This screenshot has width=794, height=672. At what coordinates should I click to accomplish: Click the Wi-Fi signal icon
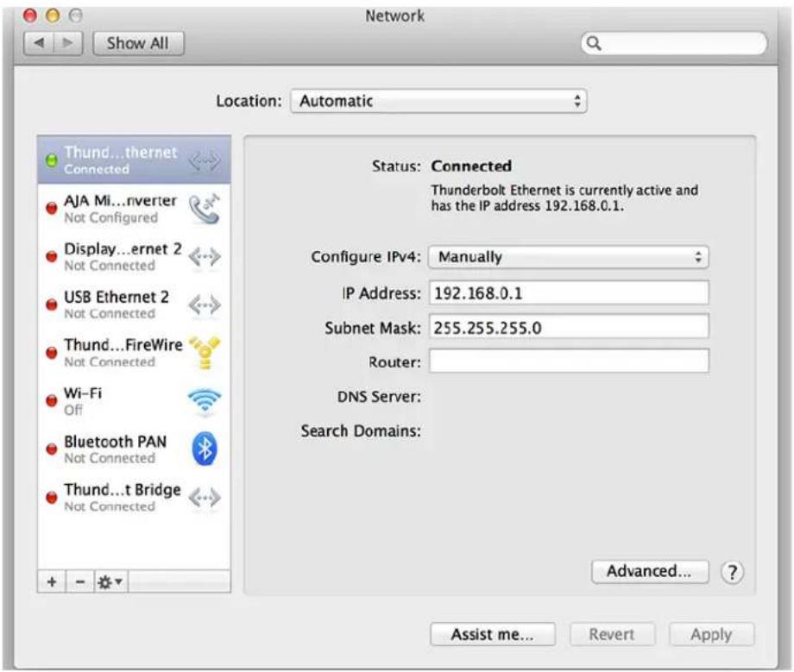[x=204, y=401]
